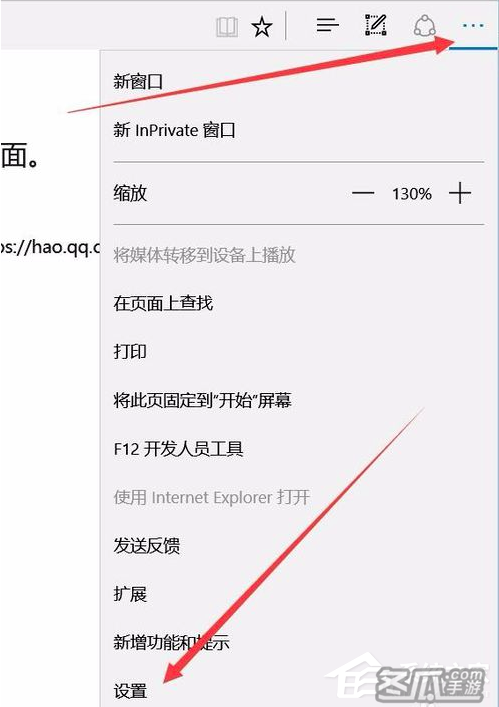
Task: Open the reading view book icon
Action: pos(227,28)
